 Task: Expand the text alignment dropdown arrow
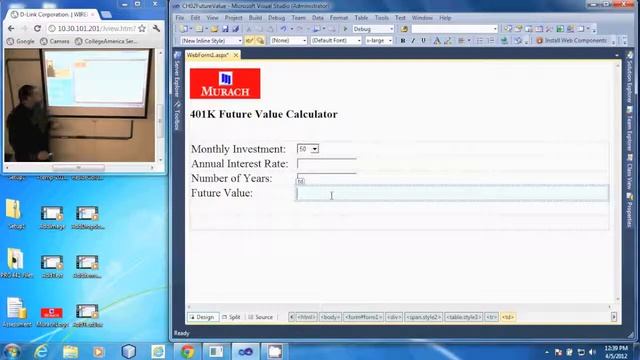tap(469, 40)
